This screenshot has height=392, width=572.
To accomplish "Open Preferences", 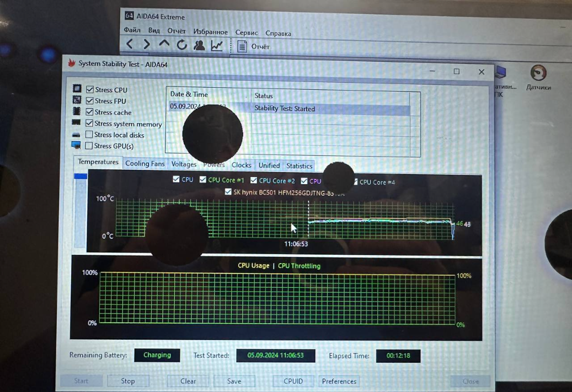I will pyautogui.click(x=339, y=381).
